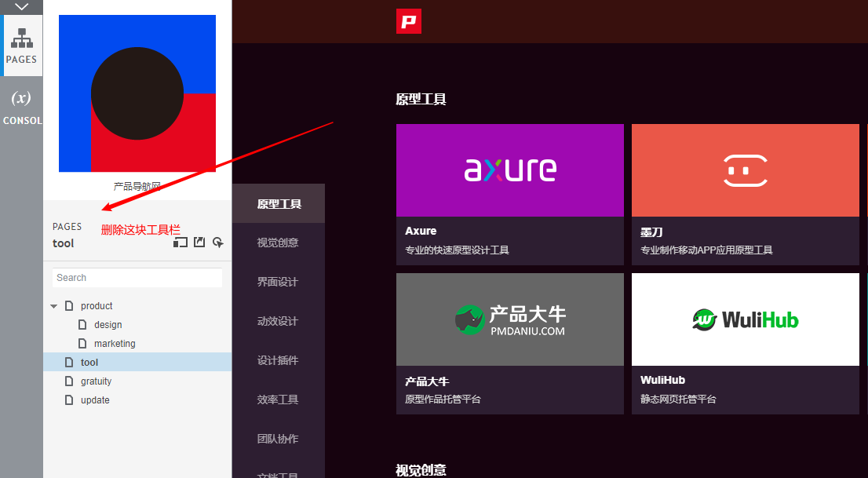Open the 产品大牛 card
This screenshot has height=478, width=868.
click(510, 344)
